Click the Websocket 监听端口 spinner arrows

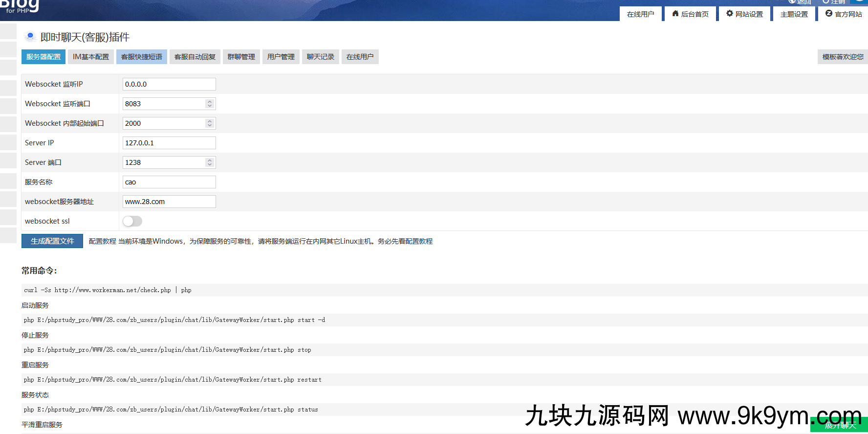(210, 104)
